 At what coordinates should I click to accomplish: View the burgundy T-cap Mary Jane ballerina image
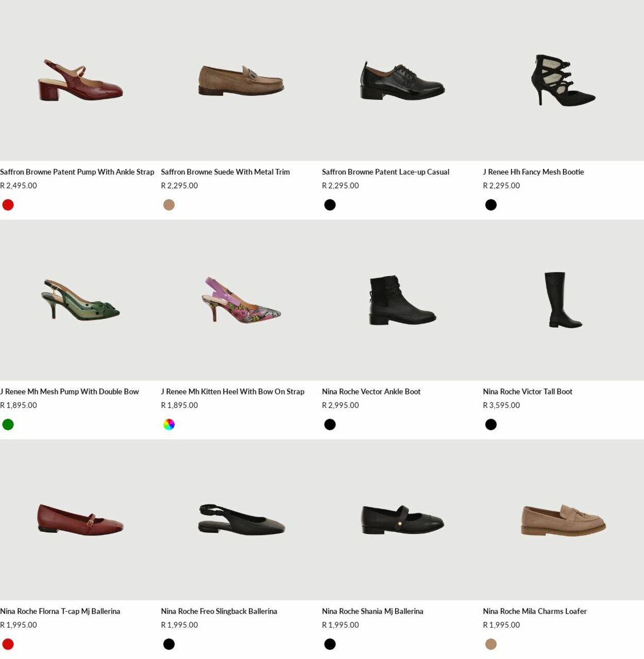(80, 520)
